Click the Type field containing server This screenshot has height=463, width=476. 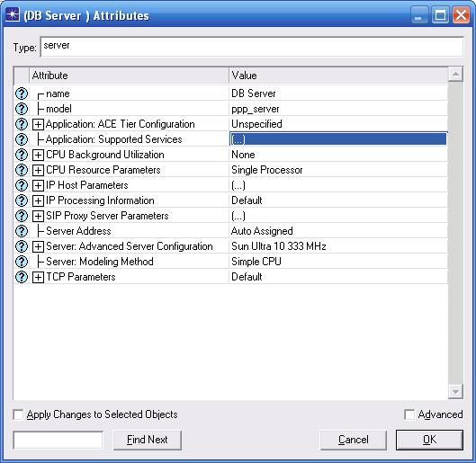coord(252,47)
